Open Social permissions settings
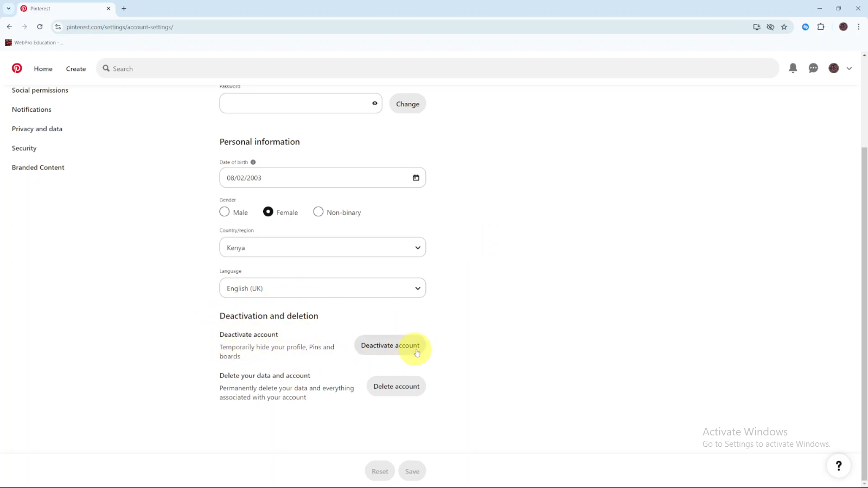The image size is (868, 488). click(40, 90)
